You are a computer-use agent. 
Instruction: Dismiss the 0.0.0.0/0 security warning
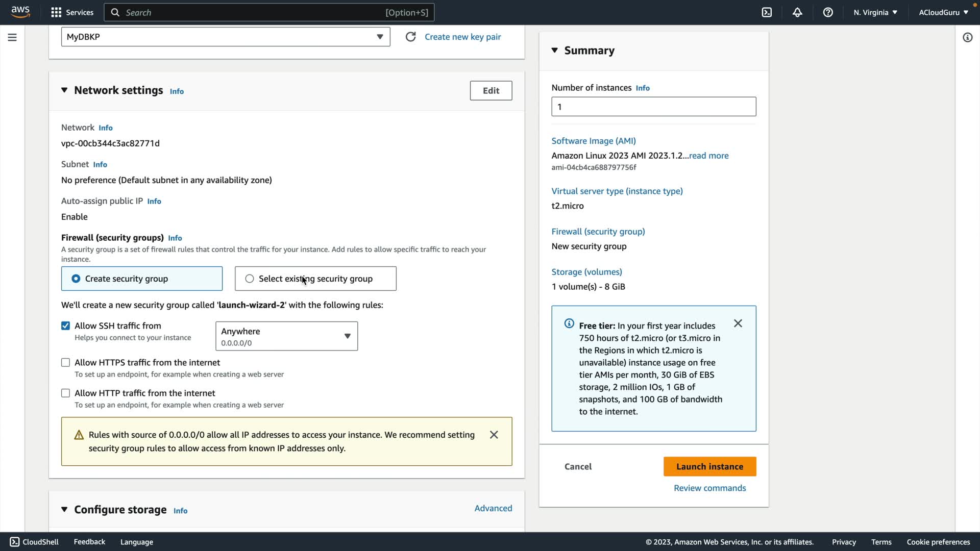pos(494,435)
